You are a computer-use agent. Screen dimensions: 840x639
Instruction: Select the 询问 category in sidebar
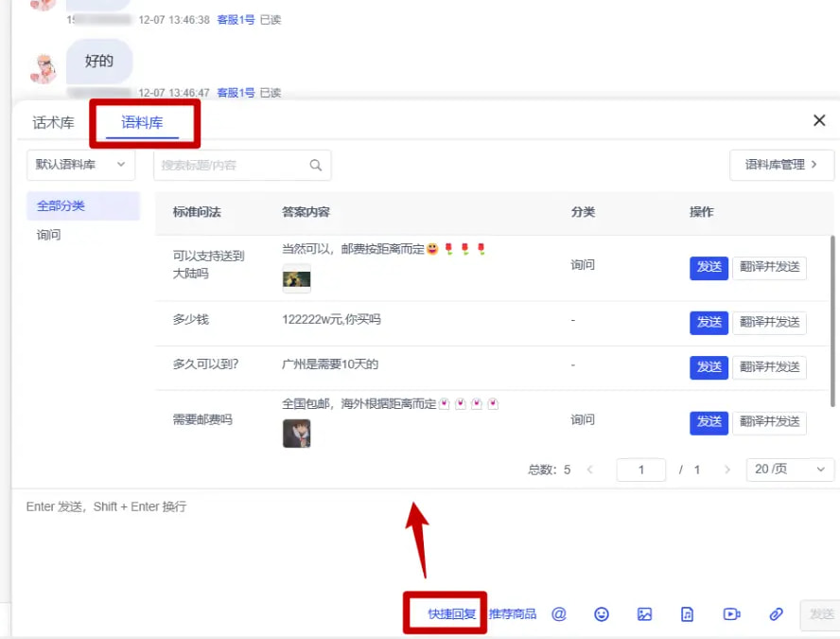49,235
